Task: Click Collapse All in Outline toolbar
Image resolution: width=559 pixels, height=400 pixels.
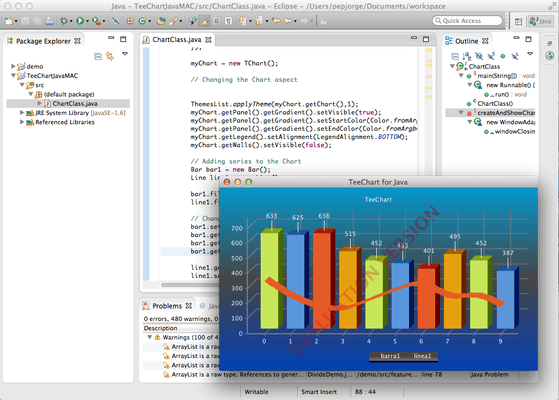Action: coord(455,56)
